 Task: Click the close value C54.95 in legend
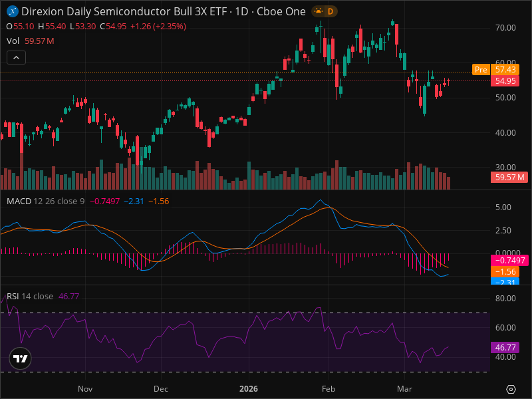click(x=113, y=27)
